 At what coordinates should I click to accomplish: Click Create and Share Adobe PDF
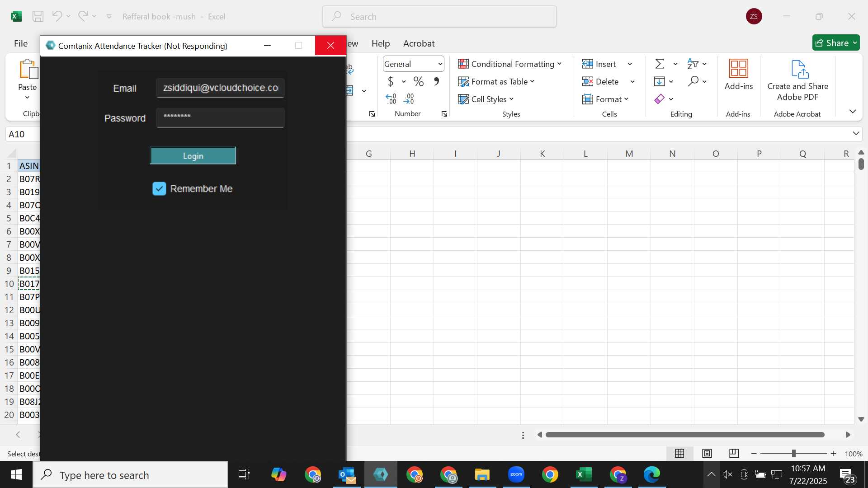(x=798, y=80)
